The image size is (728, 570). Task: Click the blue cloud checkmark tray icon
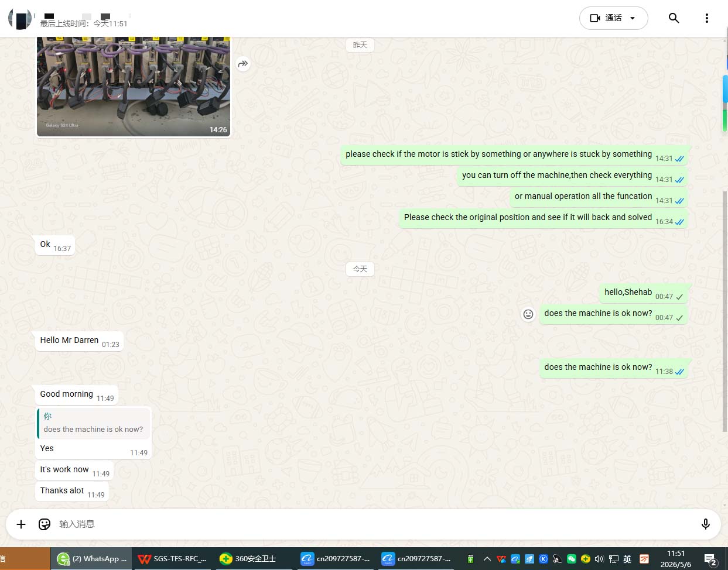[x=515, y=559]
